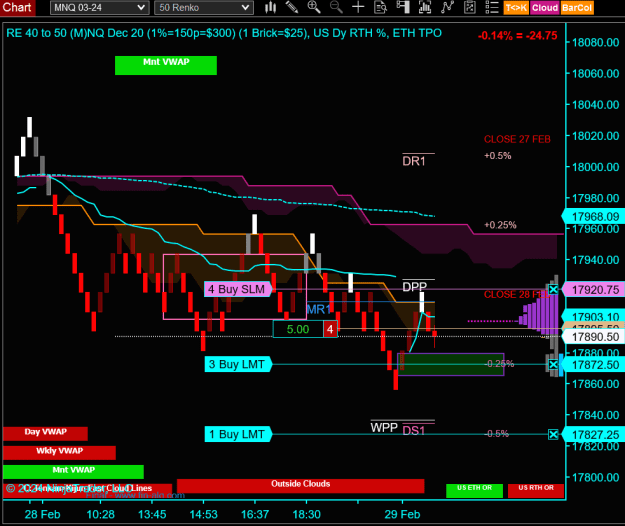
Task: Toggle the Chart Trader panel icon
Action: coord(403,7)
